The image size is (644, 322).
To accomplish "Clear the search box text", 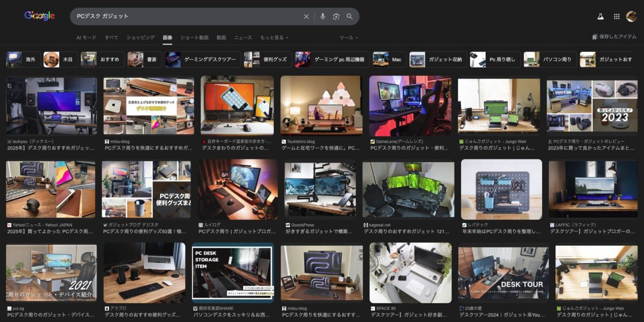I will [x=306, y=17].
